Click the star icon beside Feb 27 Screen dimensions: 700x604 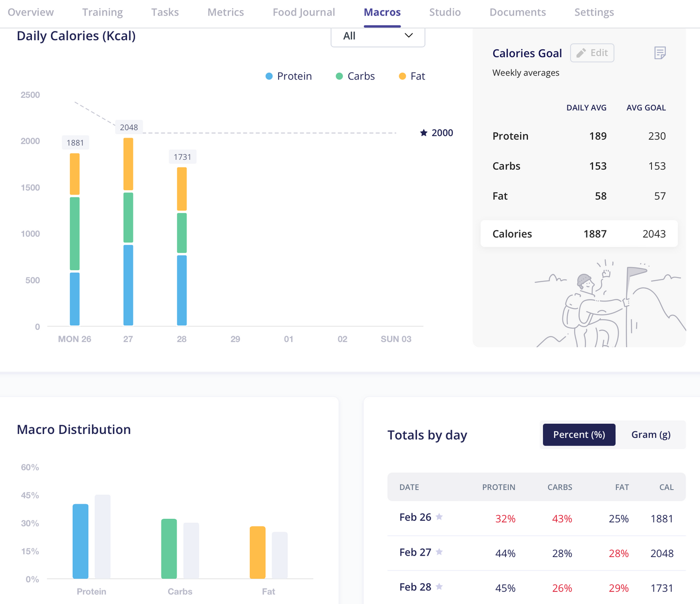tap(439, 552)
